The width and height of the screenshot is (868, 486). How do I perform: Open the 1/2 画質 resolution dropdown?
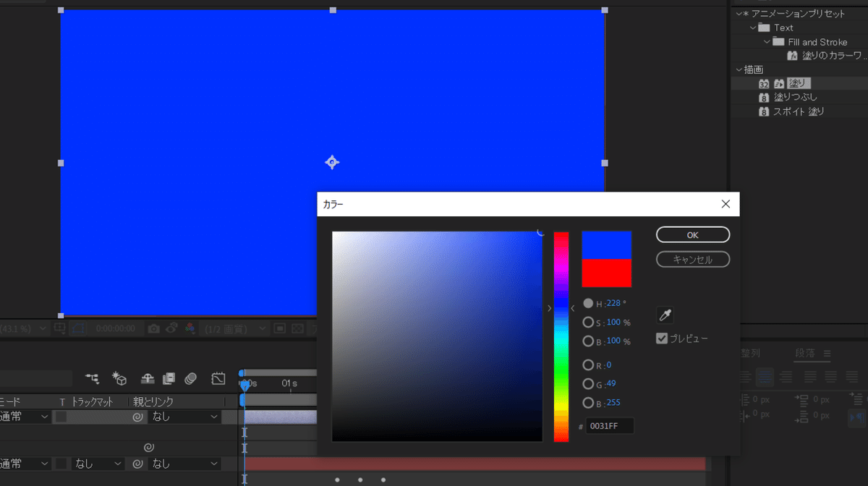233,328
